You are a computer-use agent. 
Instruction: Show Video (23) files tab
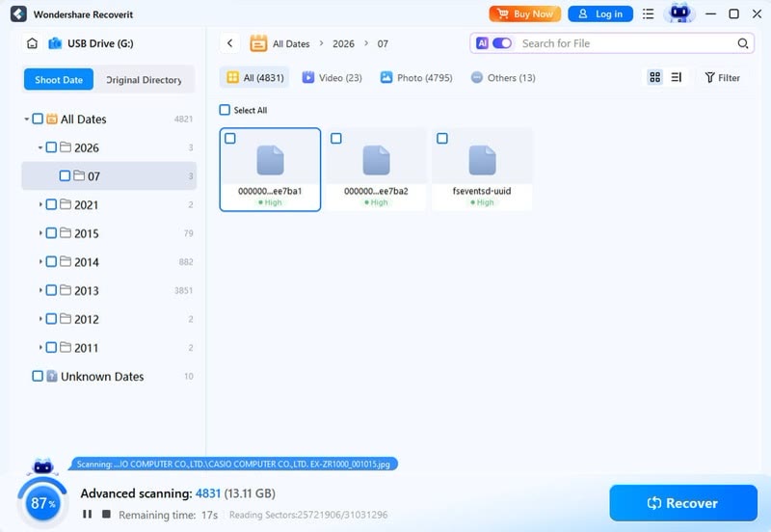[x=332, y=77]
